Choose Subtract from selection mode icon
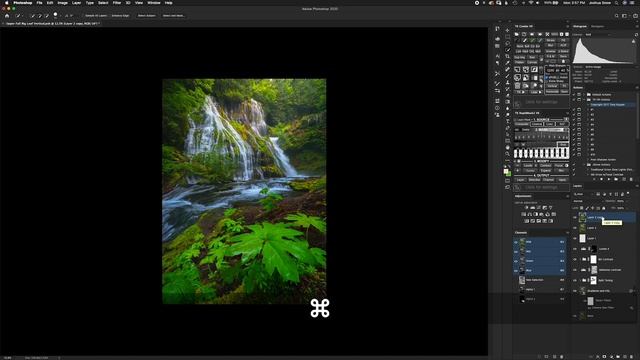 [47, 16]
